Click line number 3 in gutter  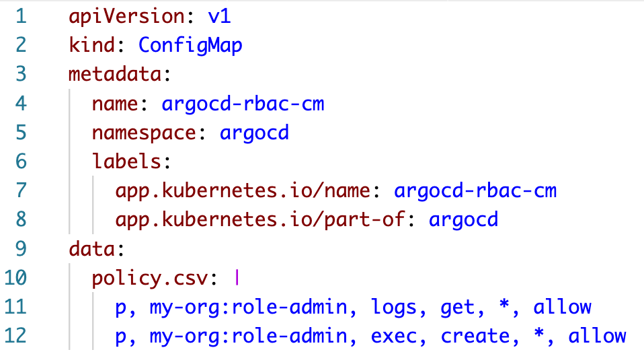[x=19, y=75]
